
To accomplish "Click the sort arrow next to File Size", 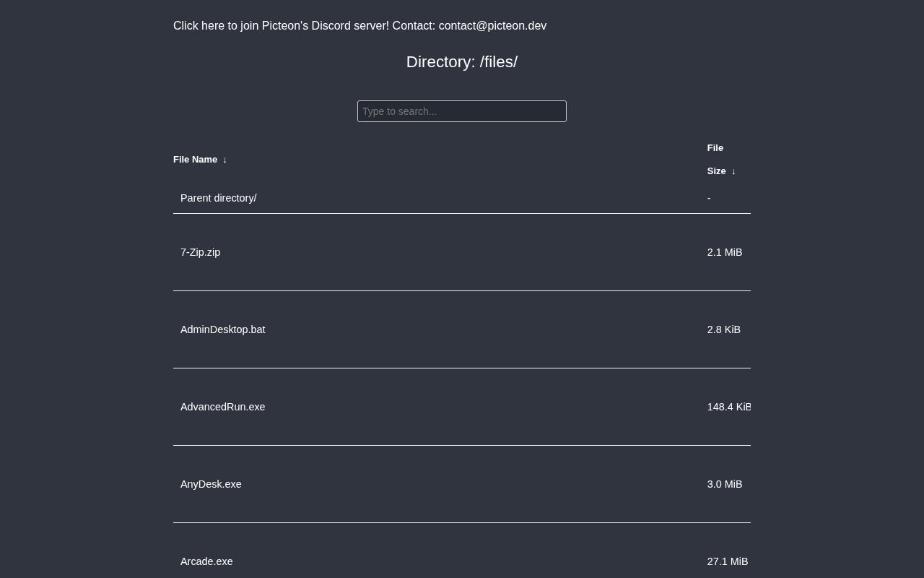I will 733,171.
